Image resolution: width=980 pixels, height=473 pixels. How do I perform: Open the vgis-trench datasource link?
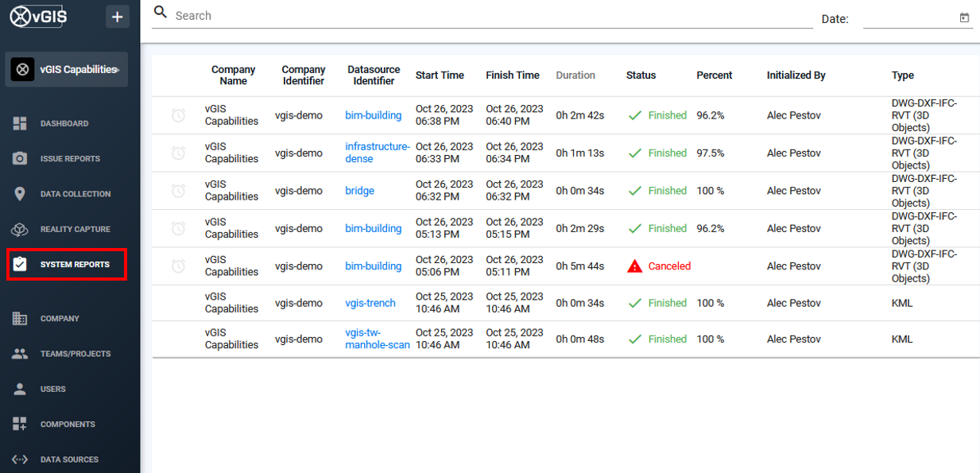point(370,303)
